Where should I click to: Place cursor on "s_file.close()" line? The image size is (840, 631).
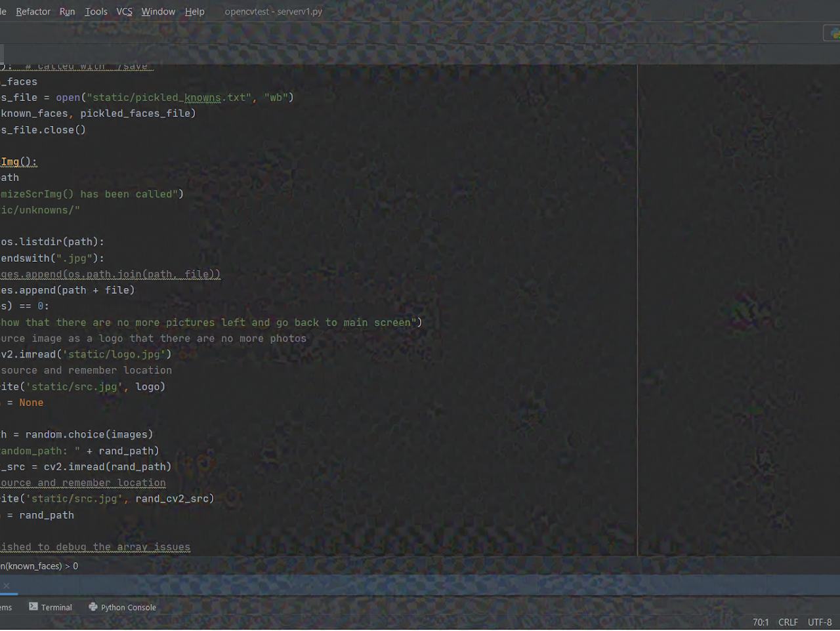[x=43, y=130]
